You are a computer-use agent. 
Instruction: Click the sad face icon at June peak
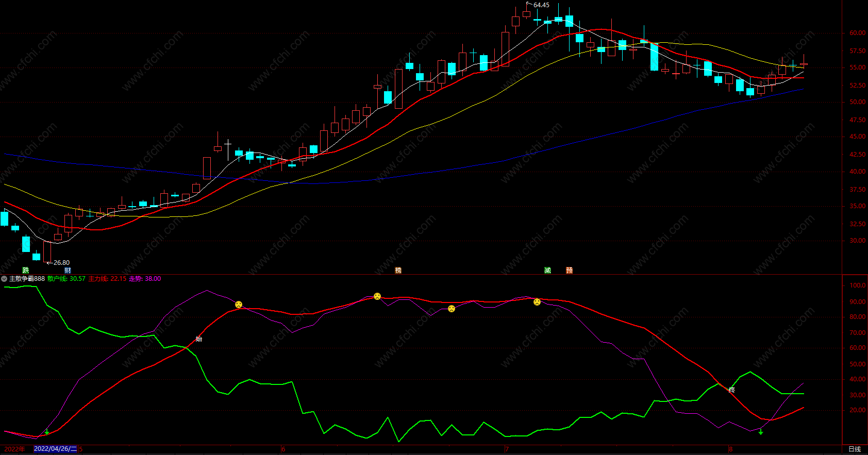[377, 296]
